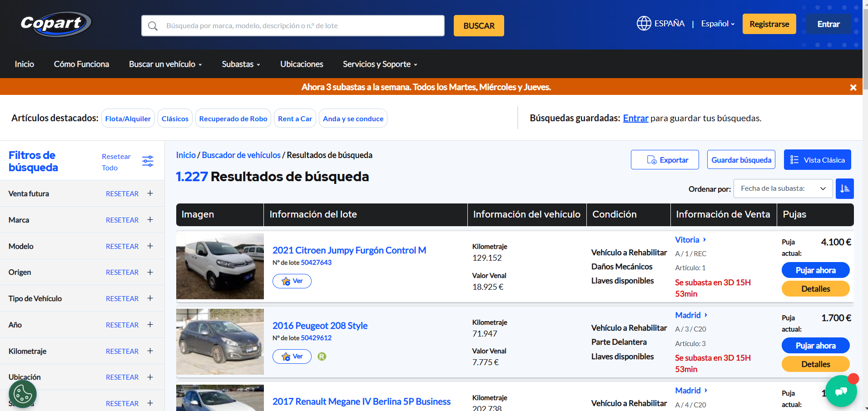
Task: Select the Flota/Alquiler featured tag
Action: (128, 119)
